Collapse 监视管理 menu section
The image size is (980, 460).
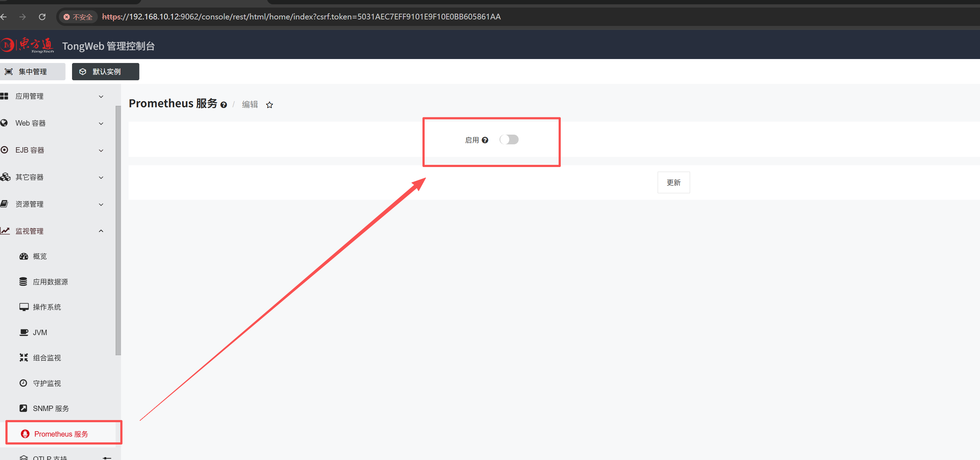(101, 231)
